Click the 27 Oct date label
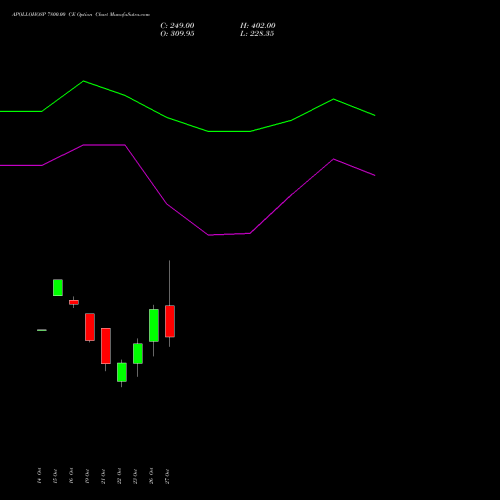This screenshot has width=500, height=500. pyautogui.click(x=167, y=476)
